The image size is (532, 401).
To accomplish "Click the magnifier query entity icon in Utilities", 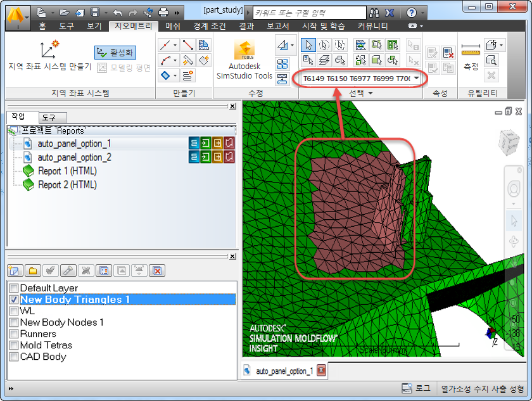I will pos(491,60).
